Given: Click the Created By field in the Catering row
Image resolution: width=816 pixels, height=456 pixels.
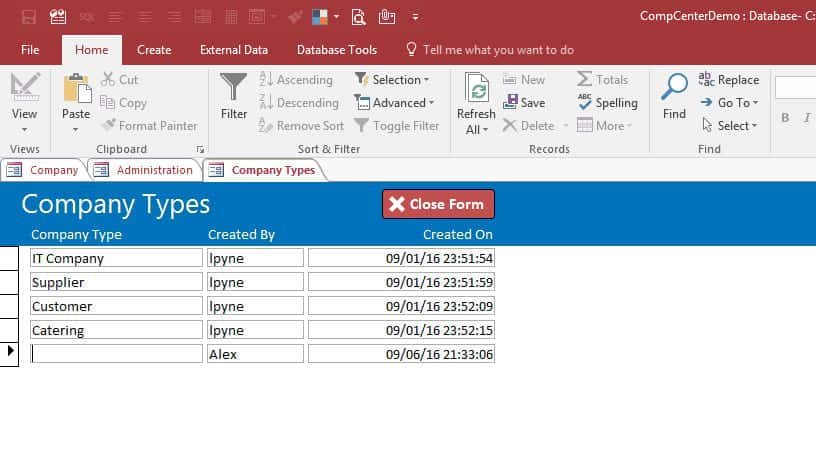Looking at the screenshot, I should 255,330.
